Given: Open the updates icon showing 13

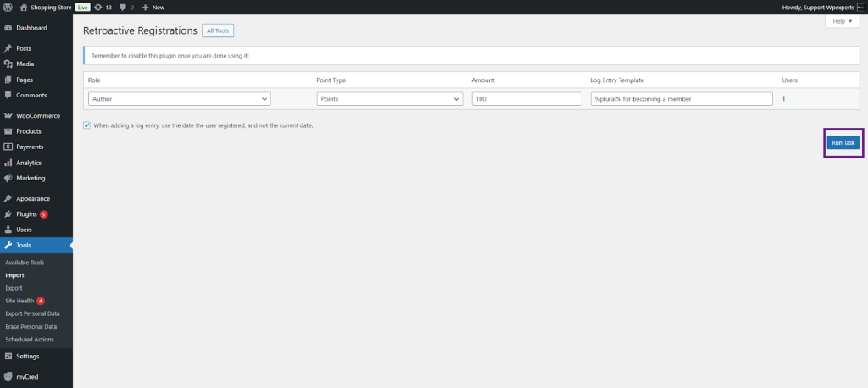Looking at the screenshot, I should click(x=99, y=7).
